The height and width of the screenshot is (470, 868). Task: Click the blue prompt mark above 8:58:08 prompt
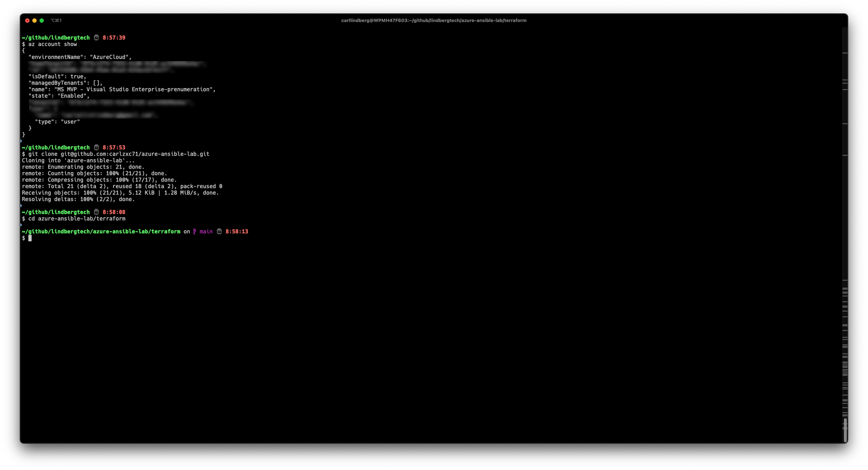pos(21,206)
